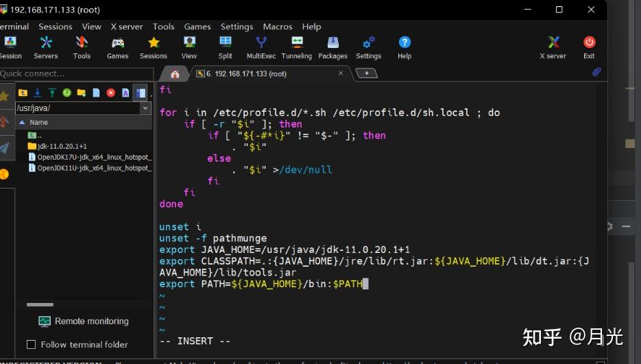Delete selected file with red X icon
The height and width of the screenshot is (364, 641).
point(111,93)
